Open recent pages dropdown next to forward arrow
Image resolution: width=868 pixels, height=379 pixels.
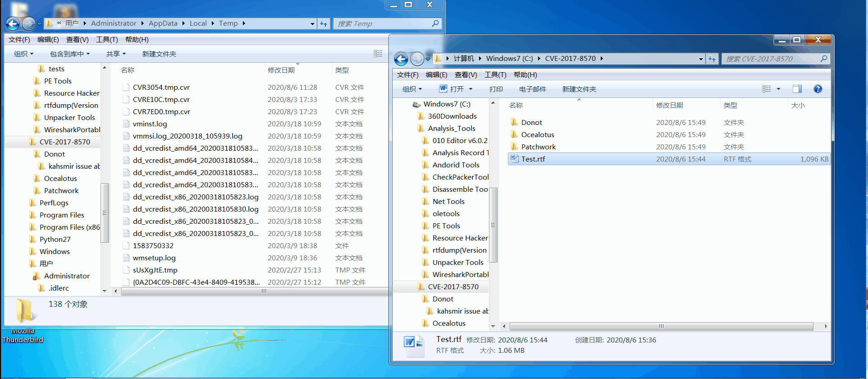pyautogui.click(x=428, y=59)
